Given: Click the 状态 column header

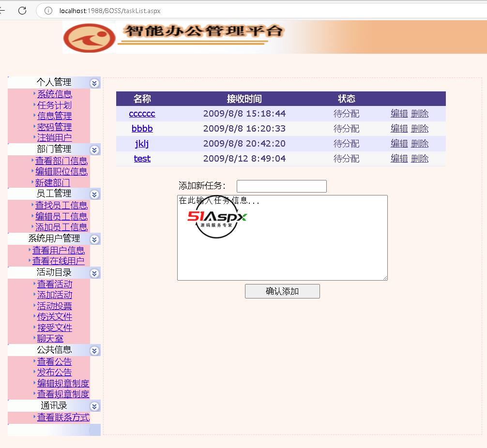Looking at the screenshot, I should [x=346, y=99].
